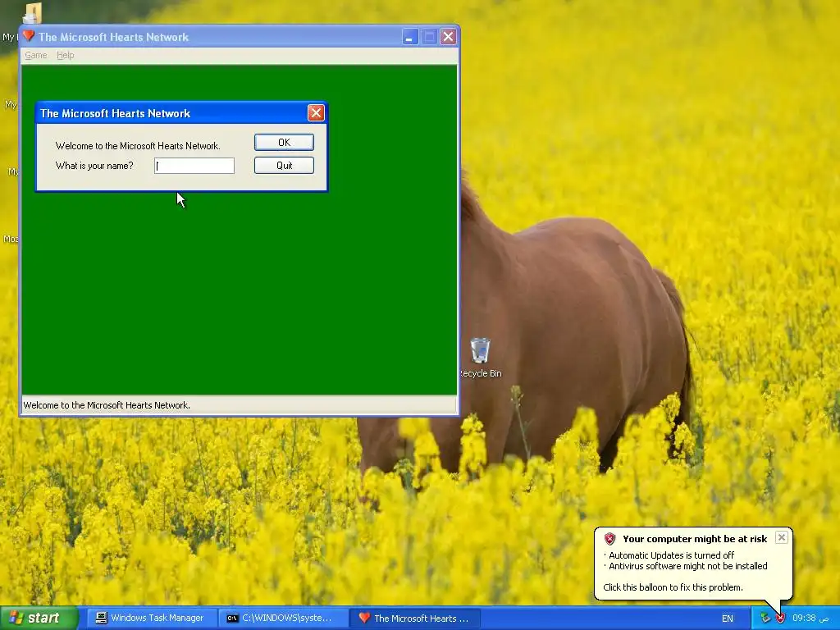Click the folder icon at the desktop's top-left corner
This screenshot has width=840, height=630.
(x=33, y=13)
